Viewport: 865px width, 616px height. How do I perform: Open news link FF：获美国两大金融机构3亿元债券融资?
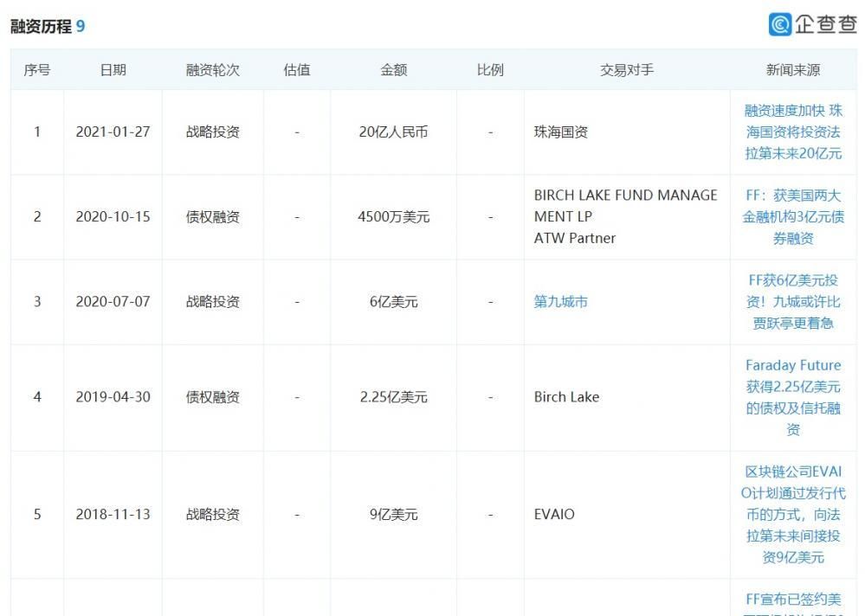(x=793, y=216)
